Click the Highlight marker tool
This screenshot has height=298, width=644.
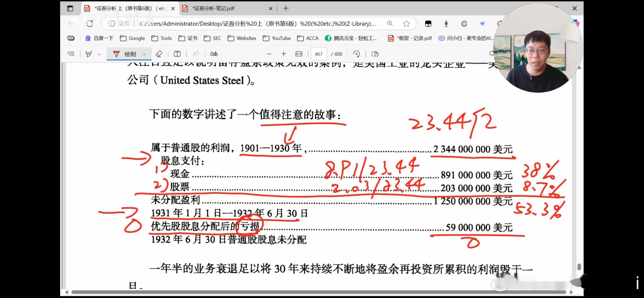click(88, 54)
